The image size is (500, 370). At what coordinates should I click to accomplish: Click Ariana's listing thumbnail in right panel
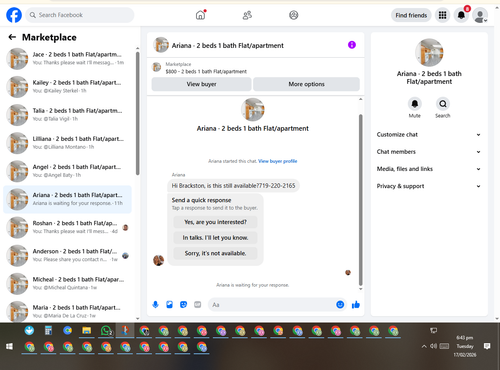(429, 53)
